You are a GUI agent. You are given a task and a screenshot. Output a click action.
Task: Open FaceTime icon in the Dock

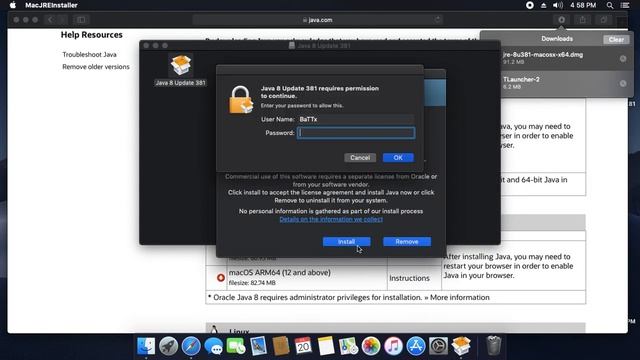236,346
